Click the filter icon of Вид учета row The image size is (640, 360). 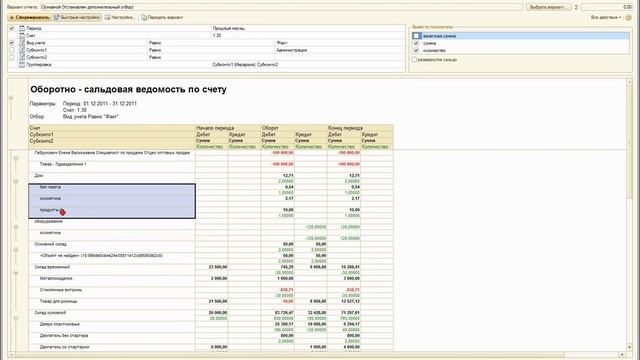(22, 42)
